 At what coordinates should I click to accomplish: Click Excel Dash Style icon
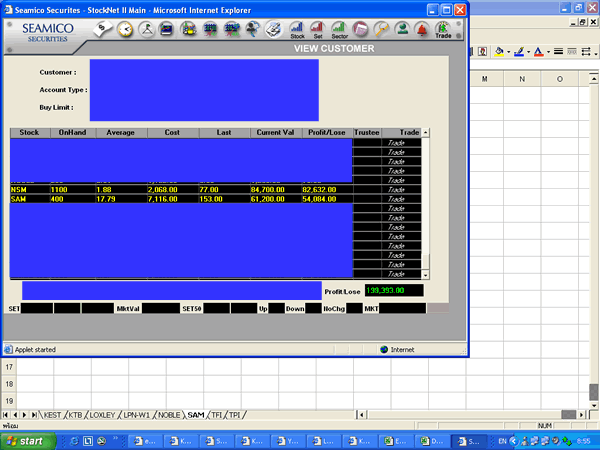pos(572,51)
